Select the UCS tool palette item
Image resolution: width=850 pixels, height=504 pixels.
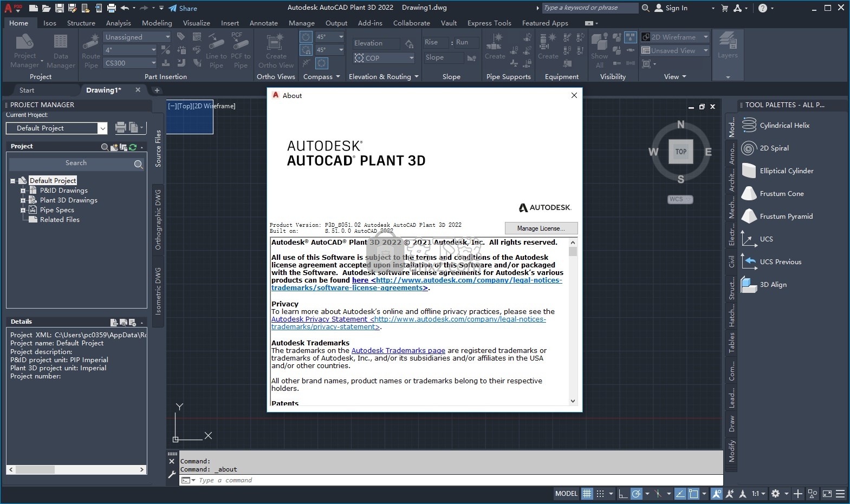point(757,239)
